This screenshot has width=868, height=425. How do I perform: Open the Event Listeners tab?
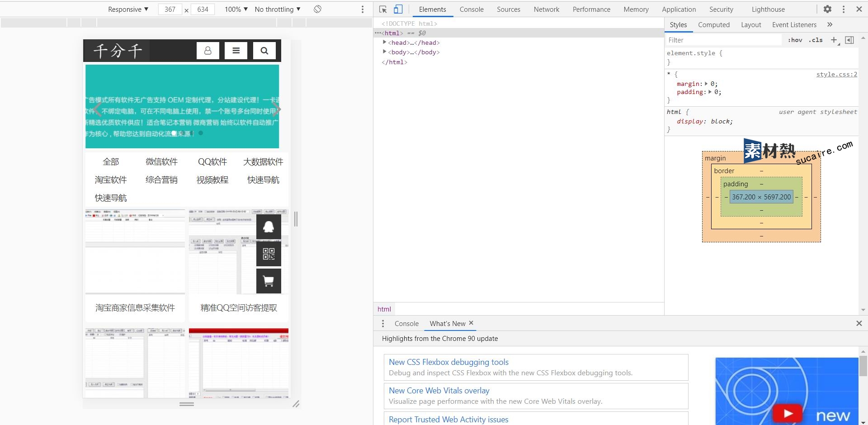coord(794,24)
